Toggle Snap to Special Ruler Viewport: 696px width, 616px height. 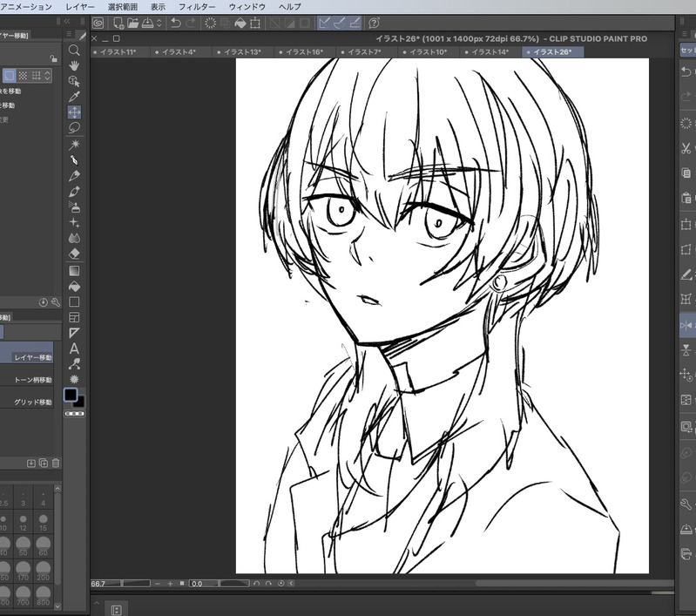click(340, 23)
